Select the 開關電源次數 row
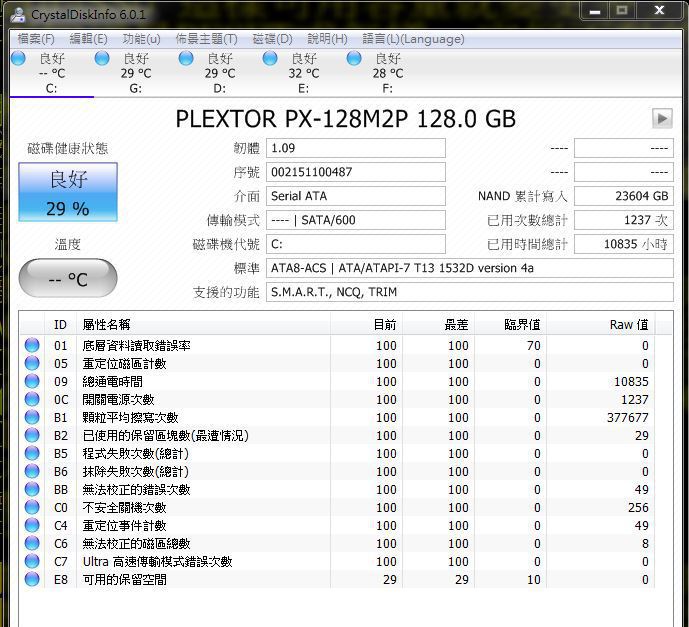The width and height of the screenshot is (689, 627). tap(337, 399)
